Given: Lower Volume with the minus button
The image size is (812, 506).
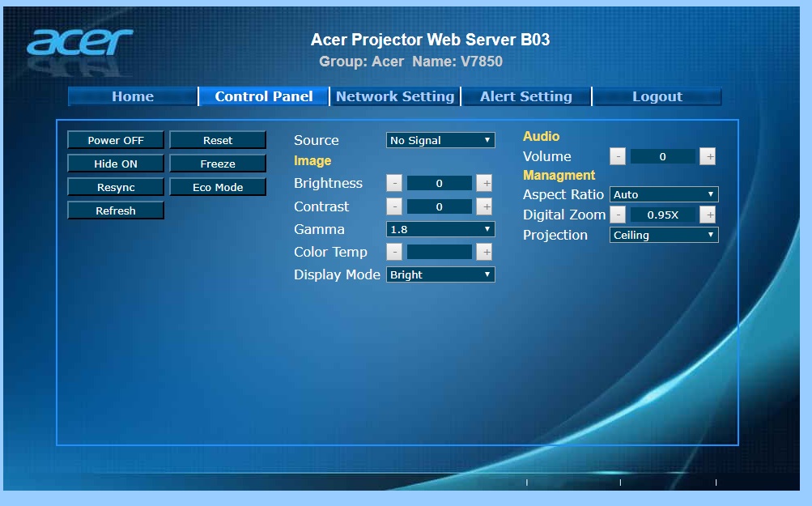Looking at the screenshot, I should 617,156.
